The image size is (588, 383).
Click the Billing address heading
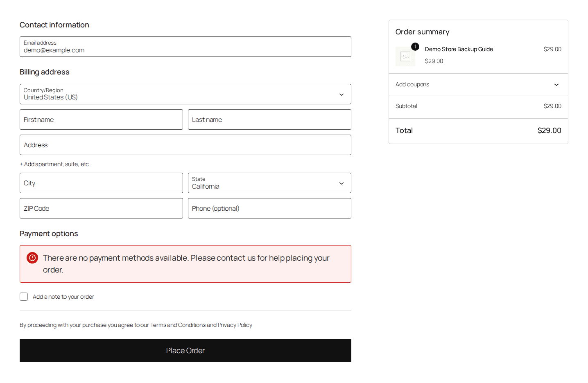[x=45, y=72]
